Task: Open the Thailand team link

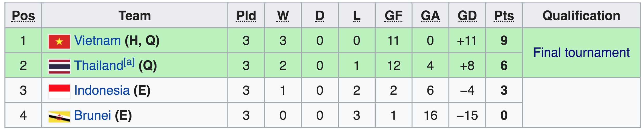Action: tap(98, 65)
